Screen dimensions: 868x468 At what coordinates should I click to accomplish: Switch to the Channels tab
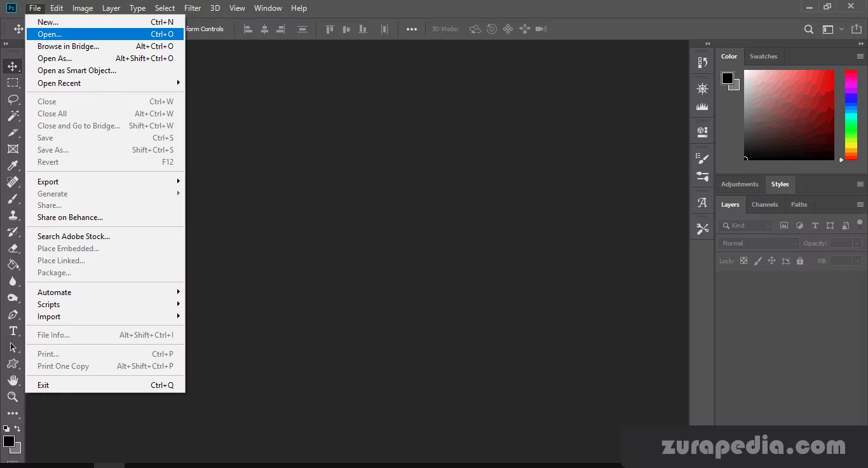pos(764,205)
